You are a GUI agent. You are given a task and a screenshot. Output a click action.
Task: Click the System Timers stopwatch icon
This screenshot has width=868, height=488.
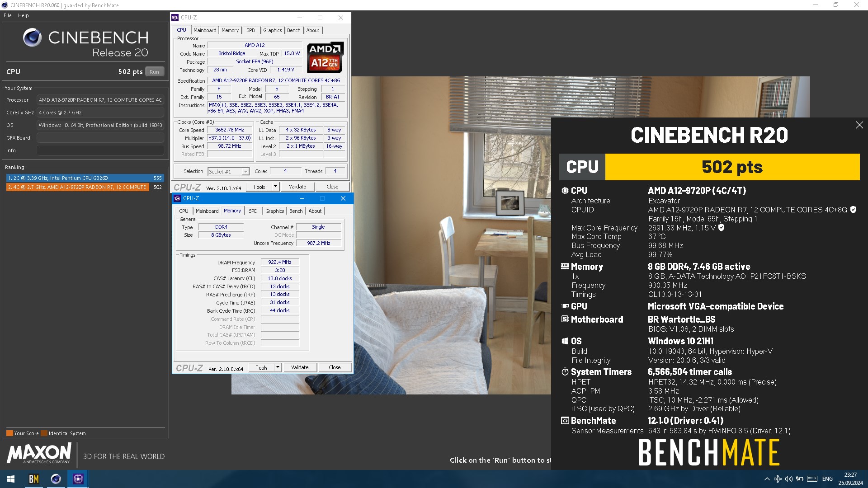pos(565,372)
